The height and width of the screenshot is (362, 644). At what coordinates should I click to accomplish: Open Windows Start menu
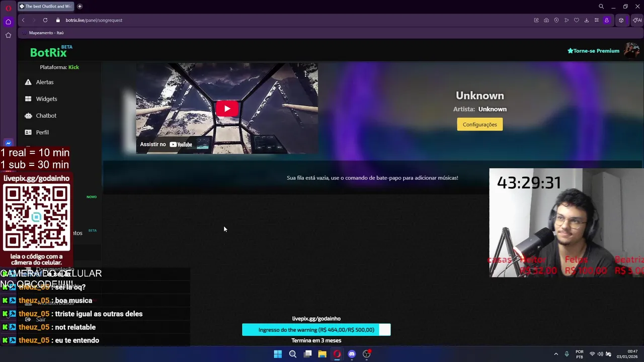tap(278, 354)
